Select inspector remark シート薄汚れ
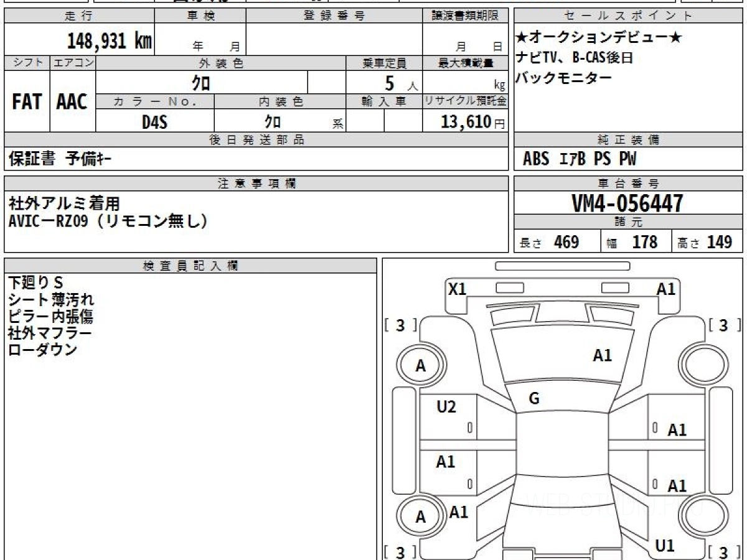747x560 pixels. click(51, 299)
